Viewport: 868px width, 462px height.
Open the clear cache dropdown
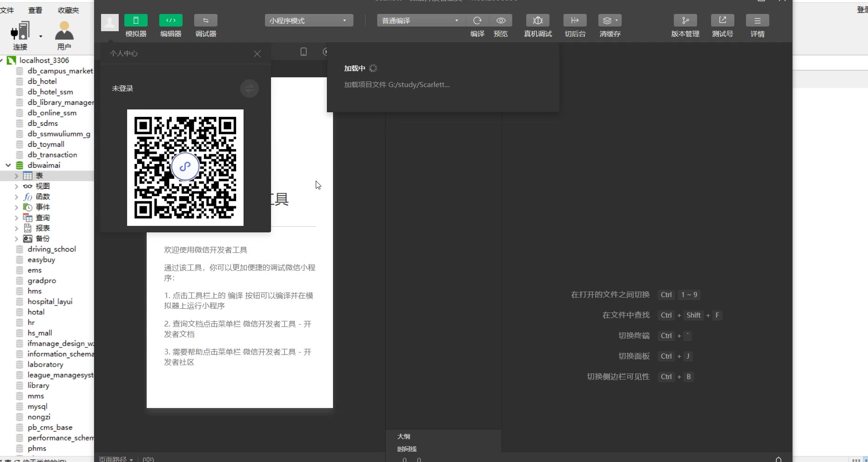pyautogui.click(x=610, y=20)
